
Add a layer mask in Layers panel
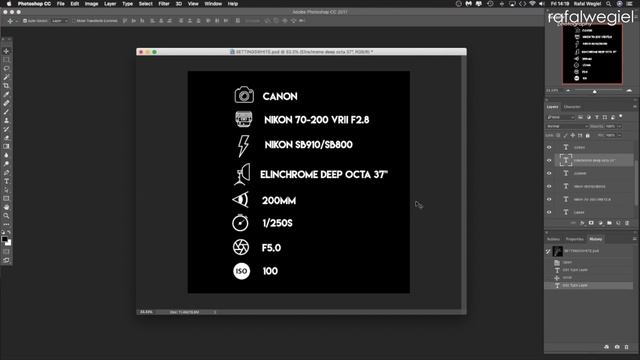(591, 223)
